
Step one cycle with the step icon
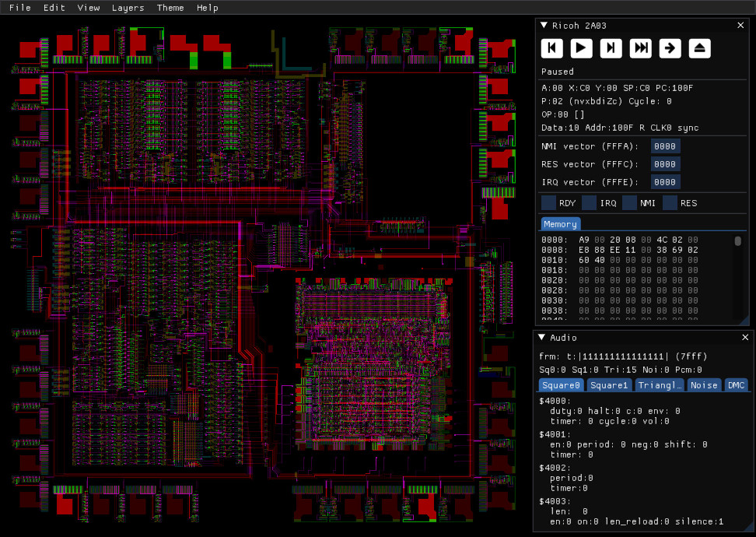click(x=611, y=48)
